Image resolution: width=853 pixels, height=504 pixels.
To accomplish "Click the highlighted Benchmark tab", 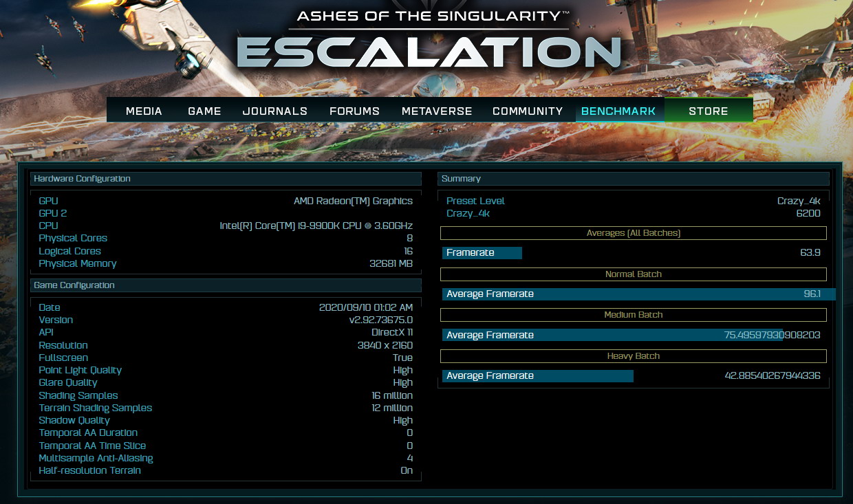I will [618, 111].
